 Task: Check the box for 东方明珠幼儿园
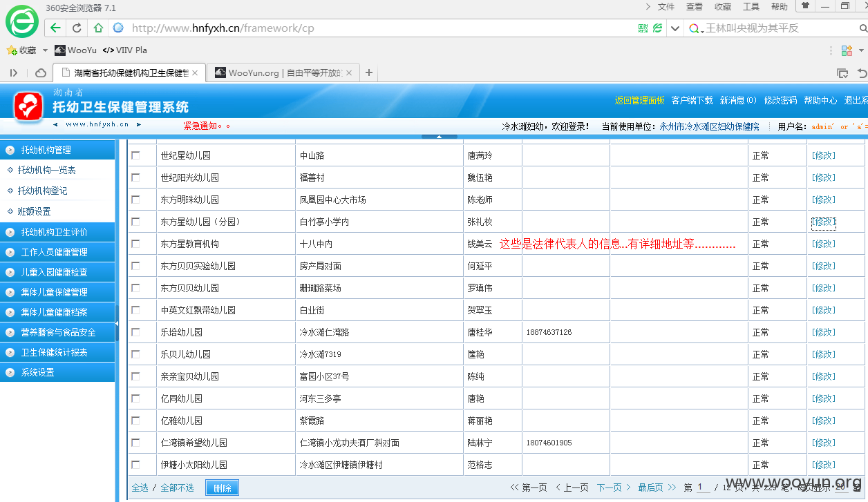click(x=135, y=200)
